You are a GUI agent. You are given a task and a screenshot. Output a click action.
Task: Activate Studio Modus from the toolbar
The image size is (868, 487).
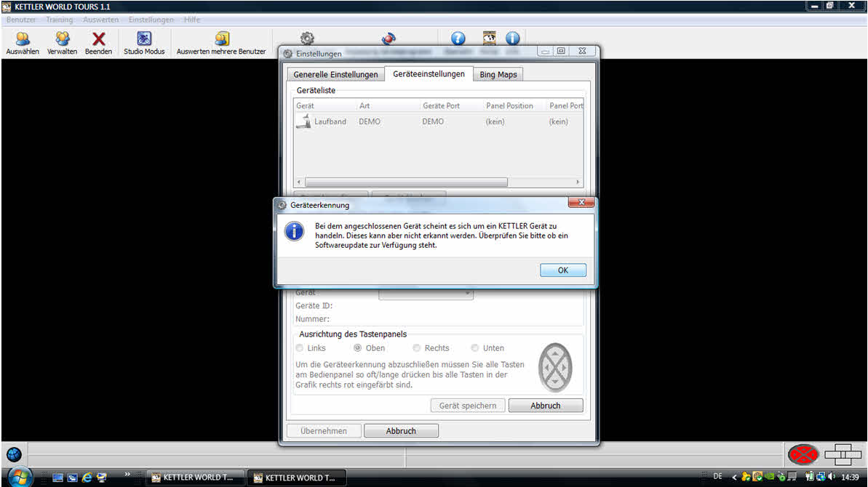click(144, 43)
